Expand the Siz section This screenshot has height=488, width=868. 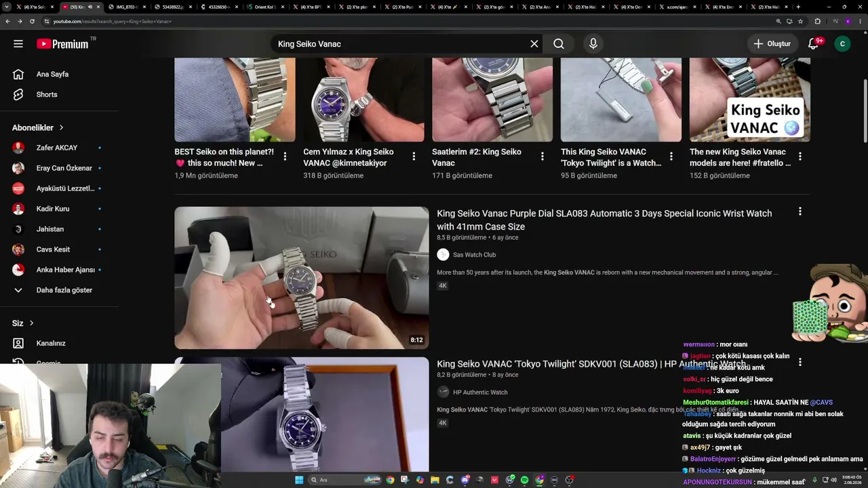coord(23,323)
